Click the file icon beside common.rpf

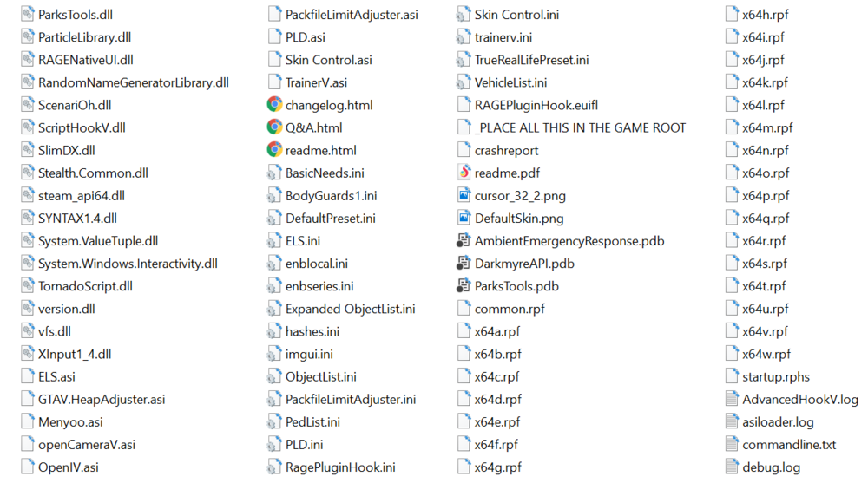coord(464,309)
